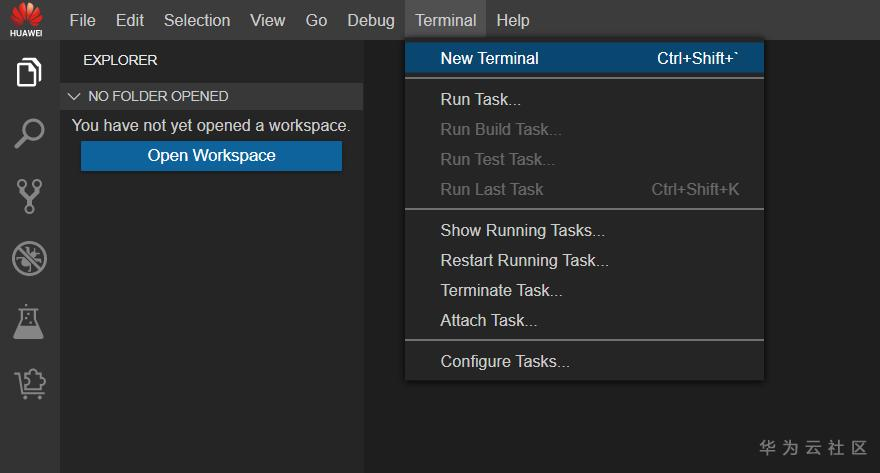Viewport: 880px width, 473px height.
Task: Open Configure Tasks... item
Action: 505,362
